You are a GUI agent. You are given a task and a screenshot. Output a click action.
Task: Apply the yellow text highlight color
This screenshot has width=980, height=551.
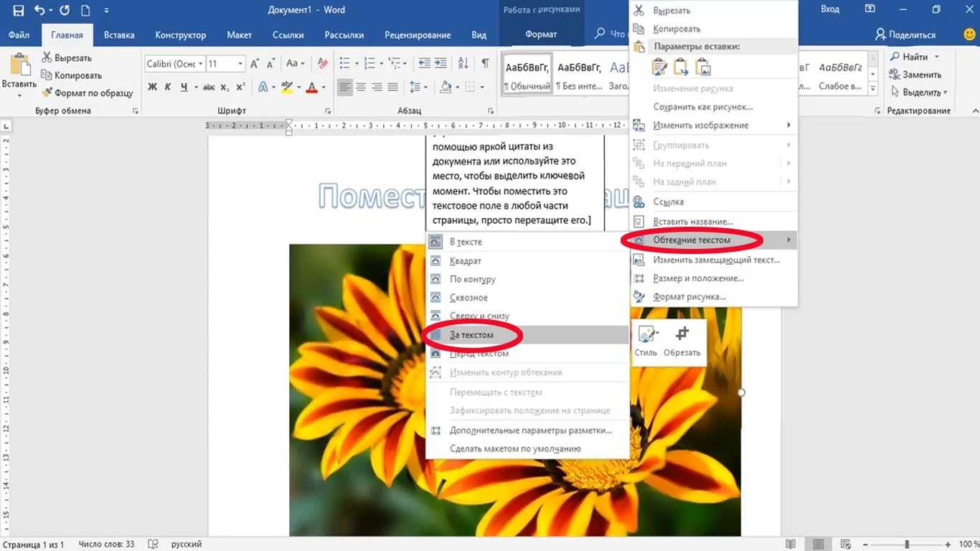(x=287, y=87)
